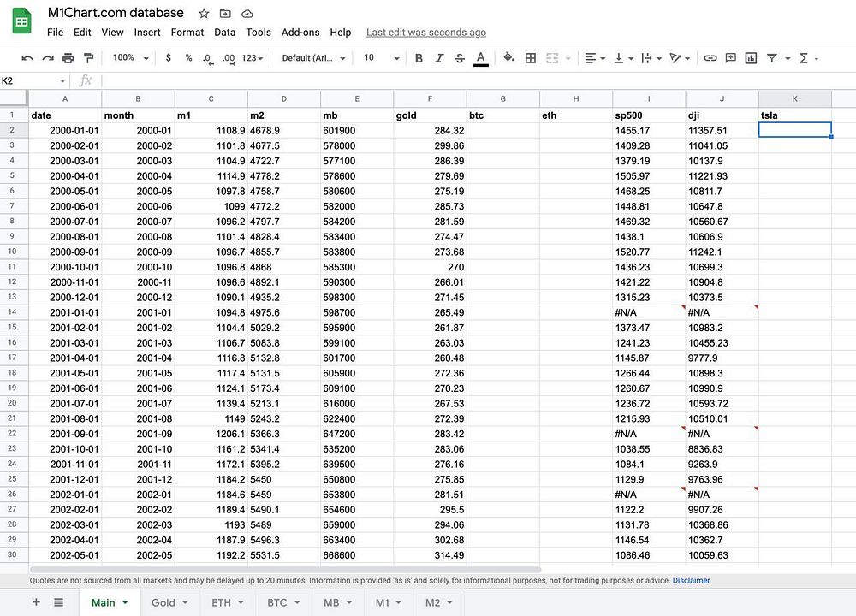The image size is (856, 616).
Task: Click the horizontal scrollbar
Action: (x=286, y=569)
